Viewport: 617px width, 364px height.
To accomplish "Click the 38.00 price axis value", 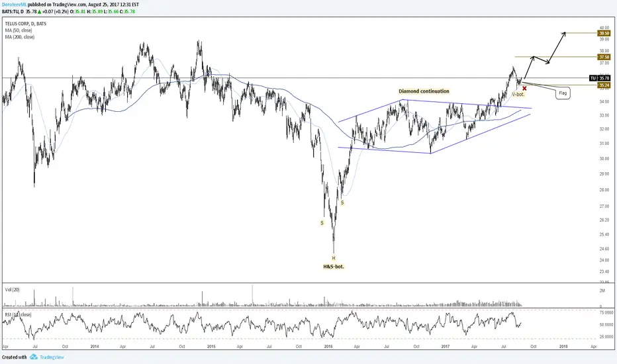I will point(604,51).
